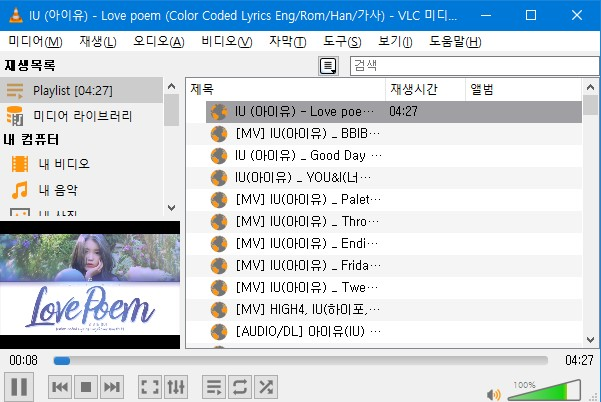Click the globe icon beside AUDIO/DL row
This screenshot has width=601, height=402.
click(x=219, y=331)
